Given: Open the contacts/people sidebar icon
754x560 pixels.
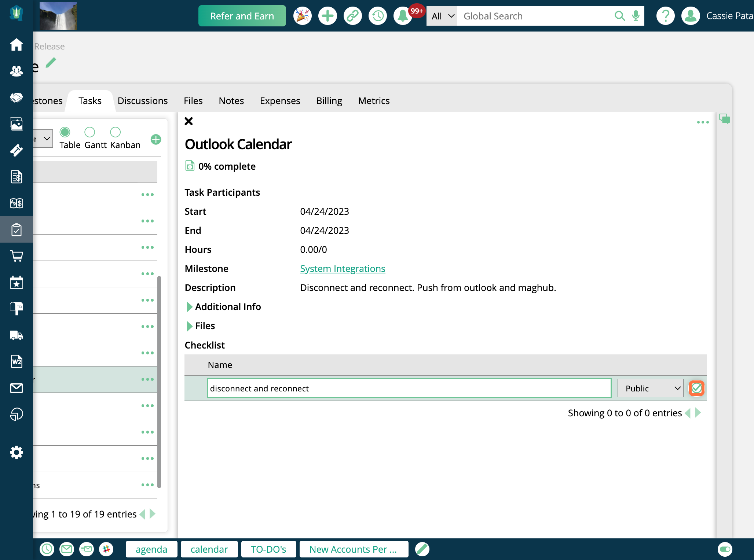Looking at the screenshot, I should (x=16, y=71).
